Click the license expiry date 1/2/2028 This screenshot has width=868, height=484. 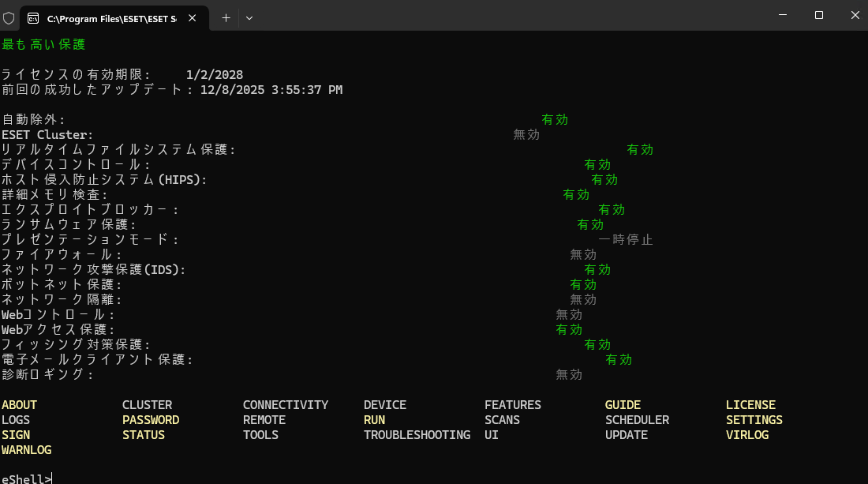coord(214,75)
